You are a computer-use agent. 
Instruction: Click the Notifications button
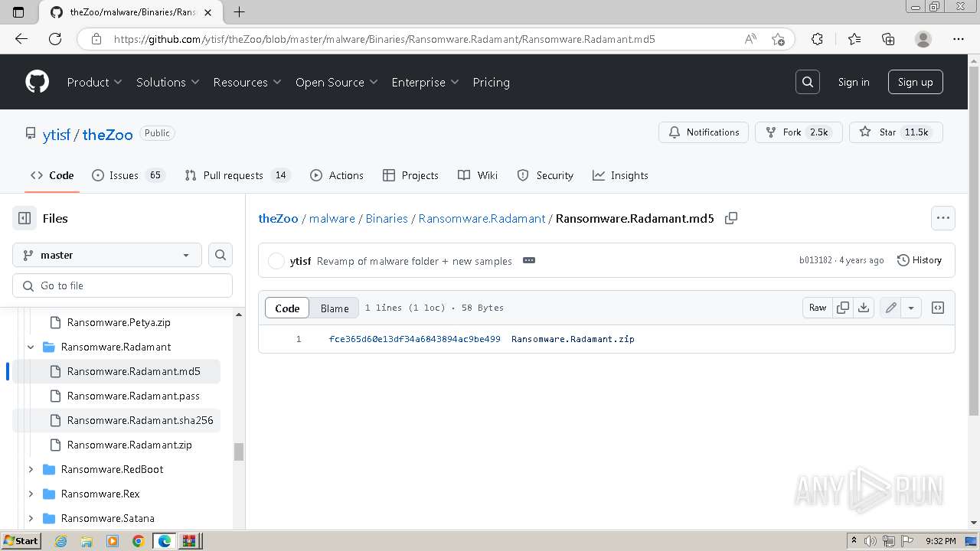click(704, 132)
